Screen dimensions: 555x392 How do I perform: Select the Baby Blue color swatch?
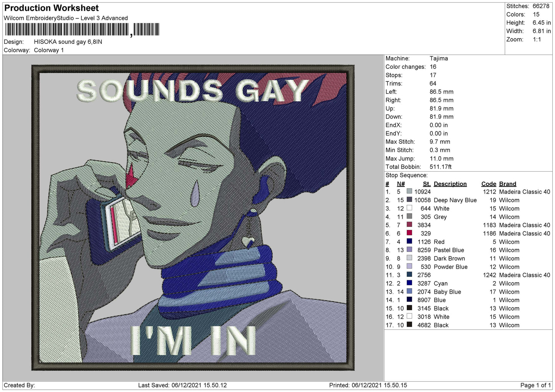click(409, 292)
